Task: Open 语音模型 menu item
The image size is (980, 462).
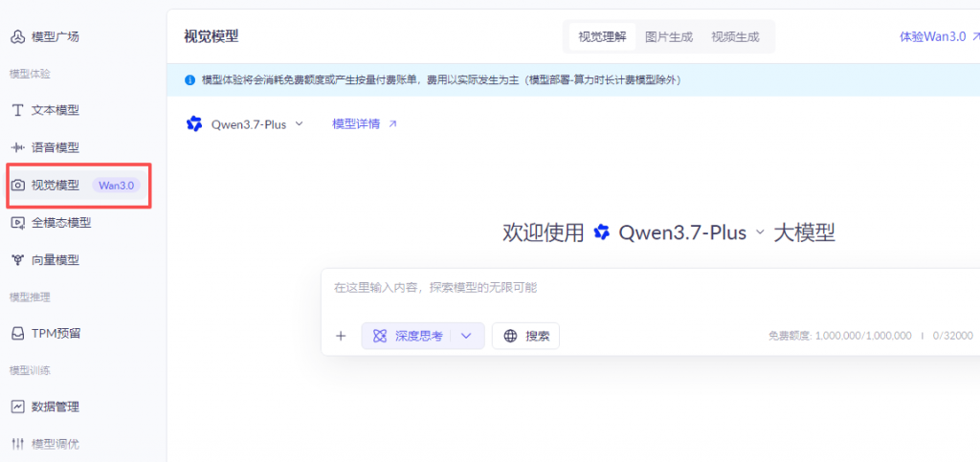Action: (x=55, y=148)
